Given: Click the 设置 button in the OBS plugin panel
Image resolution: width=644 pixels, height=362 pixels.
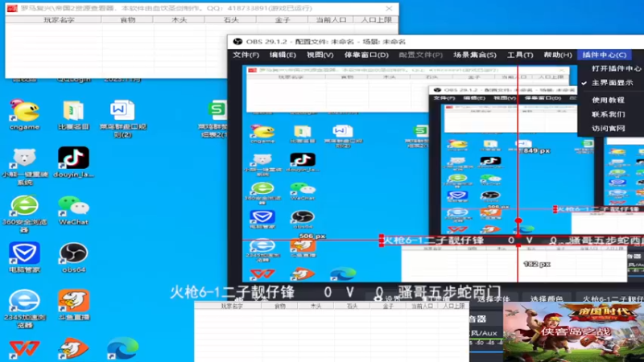Looking at the screenshot, I should [x=387, y=298].
